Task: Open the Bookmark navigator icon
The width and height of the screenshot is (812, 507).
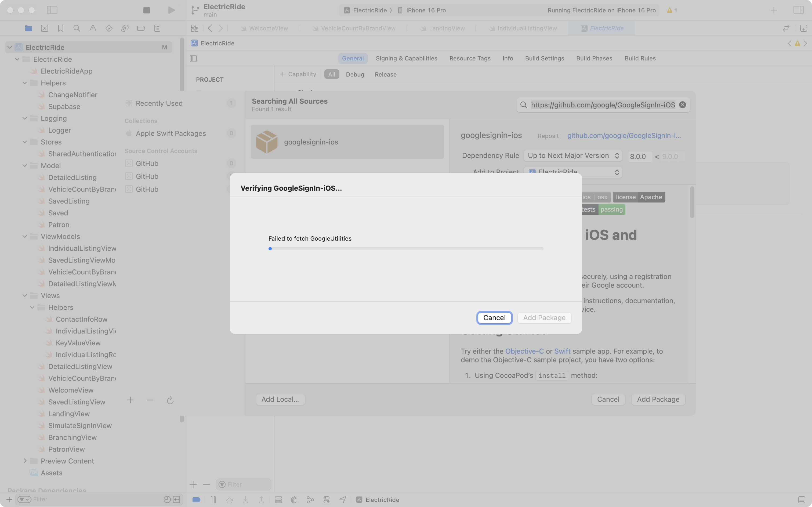Action: (60, 28)
